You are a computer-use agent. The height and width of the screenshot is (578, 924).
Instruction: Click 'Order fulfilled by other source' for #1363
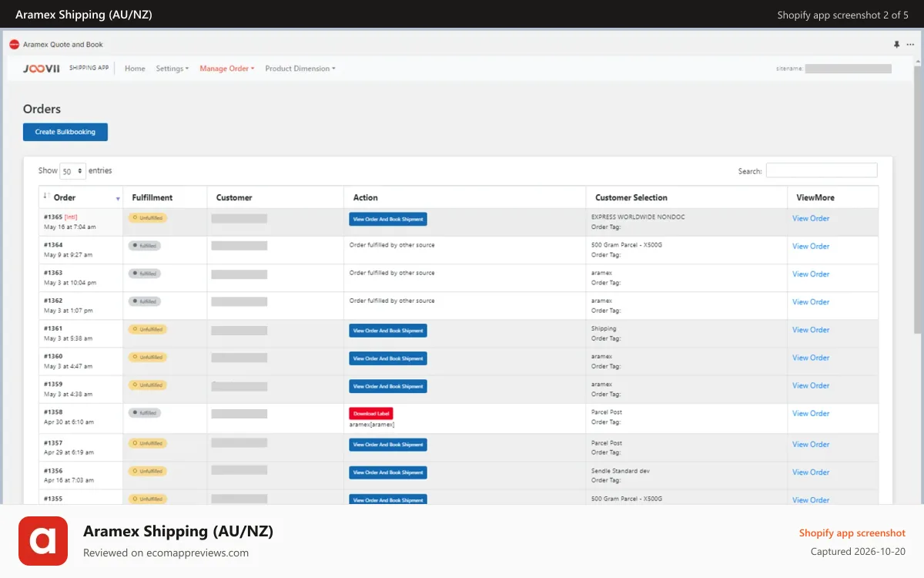click(392, 273)
